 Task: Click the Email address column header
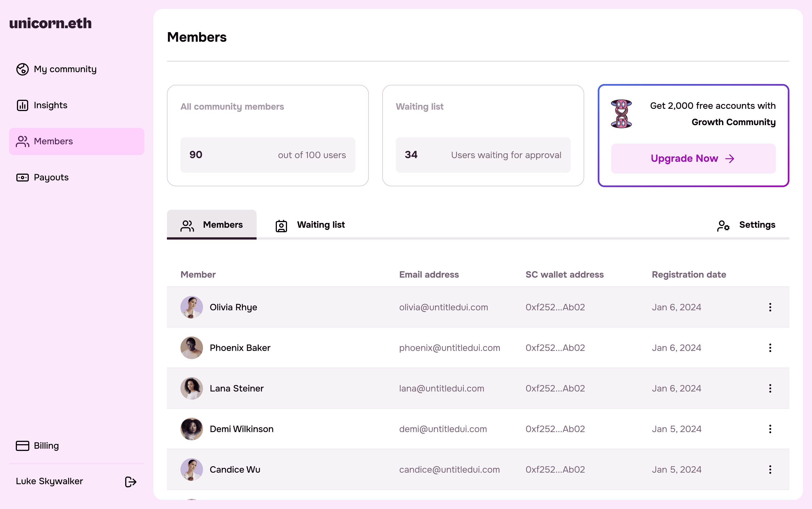pyautogui.click(x=429, y=274)
